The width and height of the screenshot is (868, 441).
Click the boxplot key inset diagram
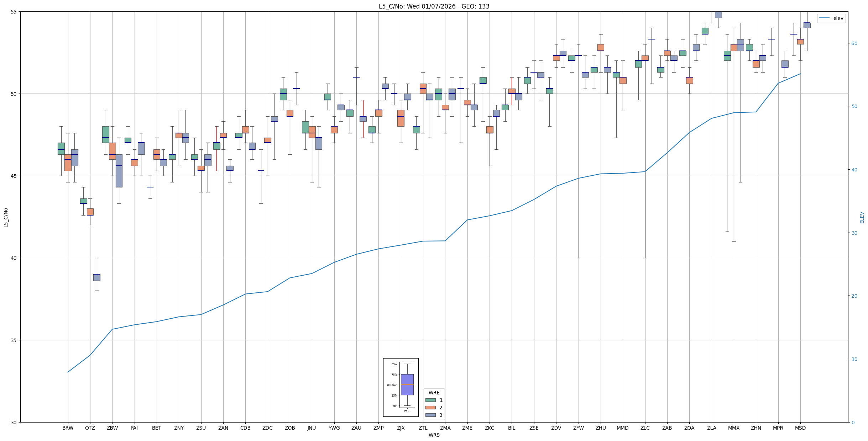pyautogui.click(x=401, y=387)
